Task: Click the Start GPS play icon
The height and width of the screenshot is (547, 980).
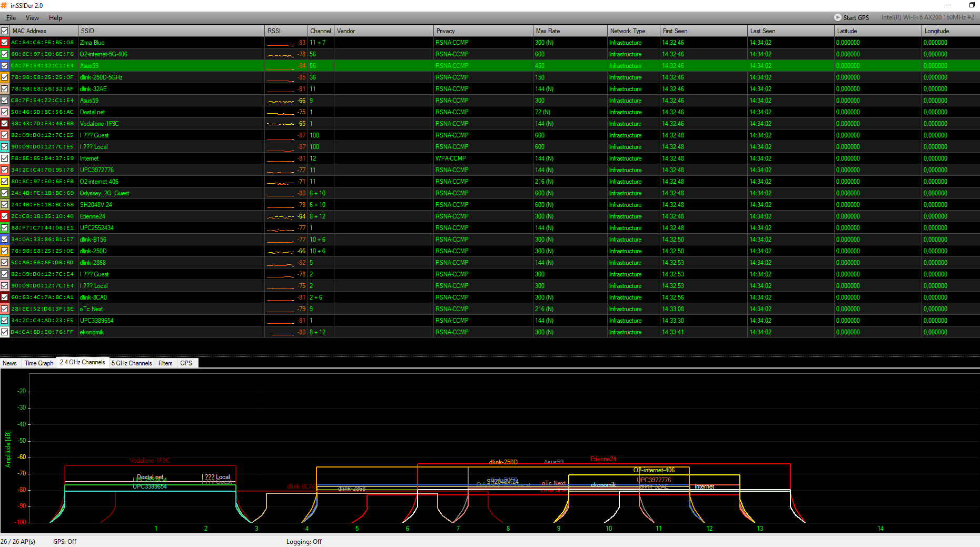Action: [x=837, y=17]
